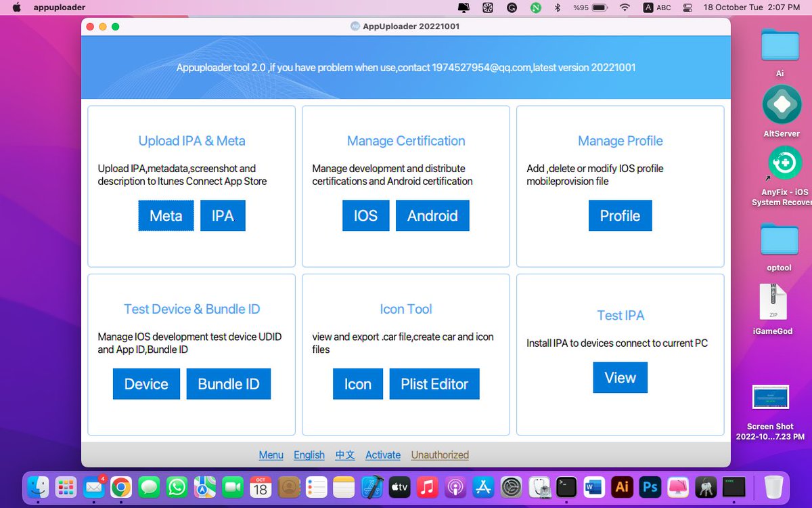This screenshot has height=508, width=812.
Task: Click the IPA upload button
Action: pos(223,215)
